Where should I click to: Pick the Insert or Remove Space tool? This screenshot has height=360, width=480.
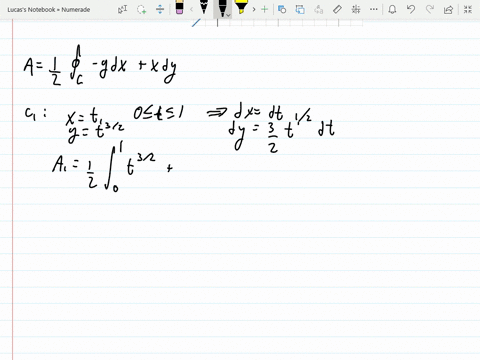click(x=160, y=9)
